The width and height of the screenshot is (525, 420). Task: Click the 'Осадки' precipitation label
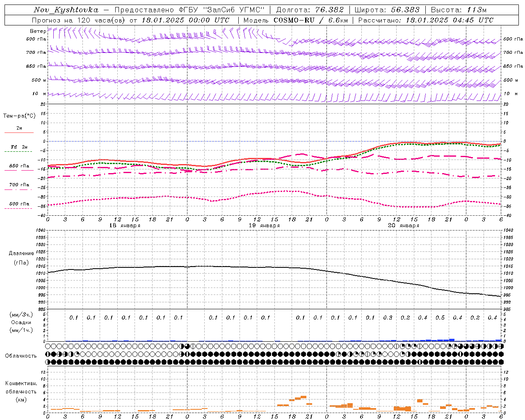[21, 322]
